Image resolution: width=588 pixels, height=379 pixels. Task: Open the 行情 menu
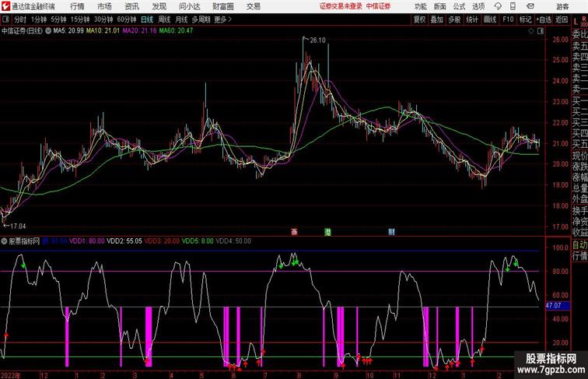coord(77,6)
